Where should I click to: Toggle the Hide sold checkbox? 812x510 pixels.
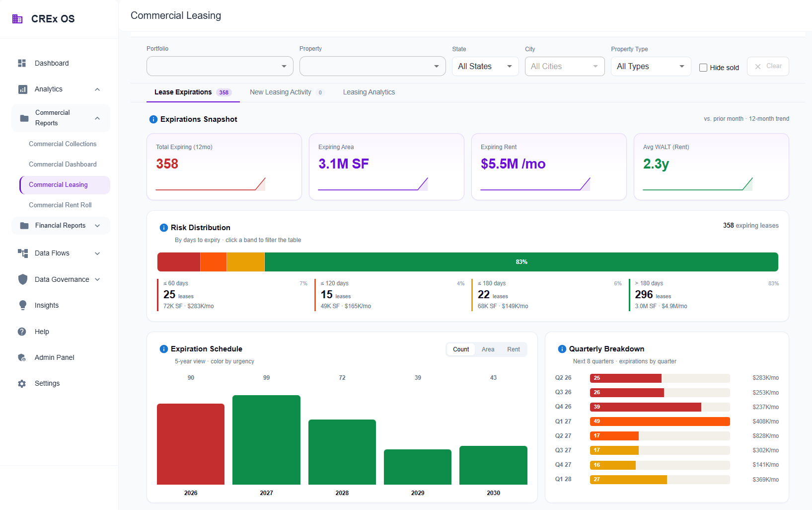703,68
